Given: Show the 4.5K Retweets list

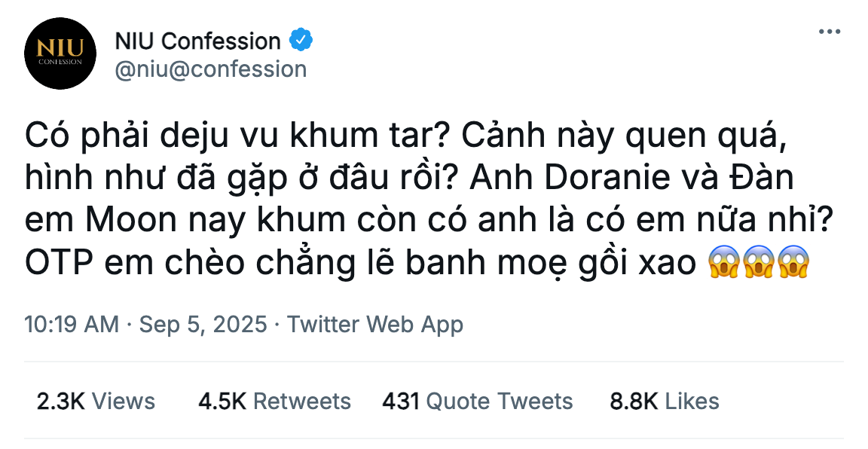Looking at the screenshot, I should click(274, 402).
